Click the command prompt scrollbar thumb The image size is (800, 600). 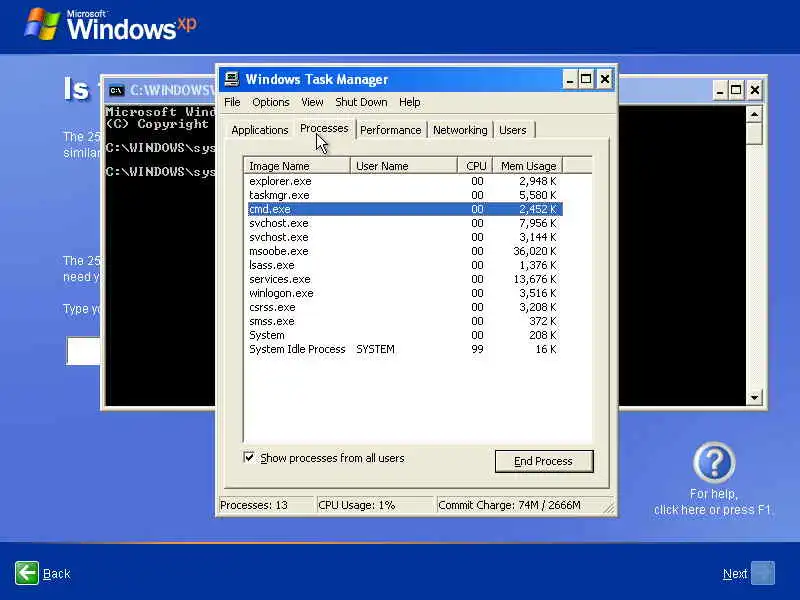[x=754, y=133]
